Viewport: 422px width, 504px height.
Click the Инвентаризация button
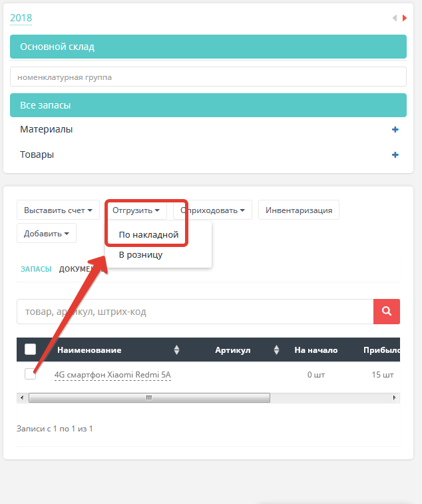point(299,210)
